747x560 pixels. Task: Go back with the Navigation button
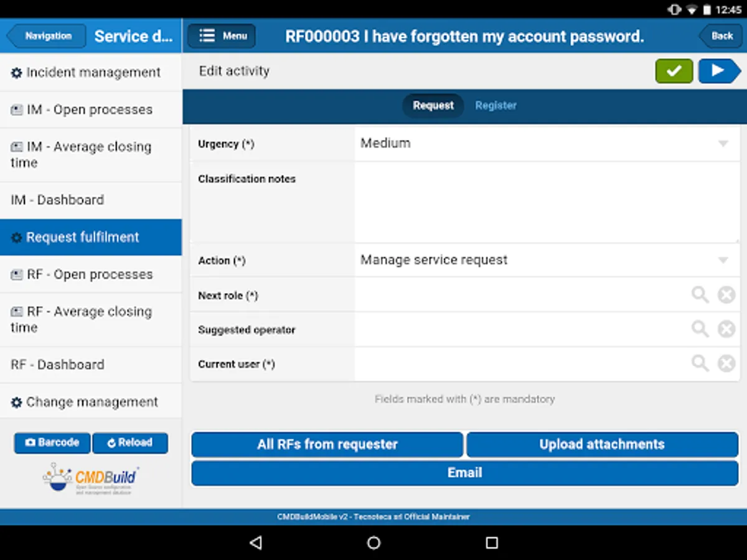(x=47, y=36)
